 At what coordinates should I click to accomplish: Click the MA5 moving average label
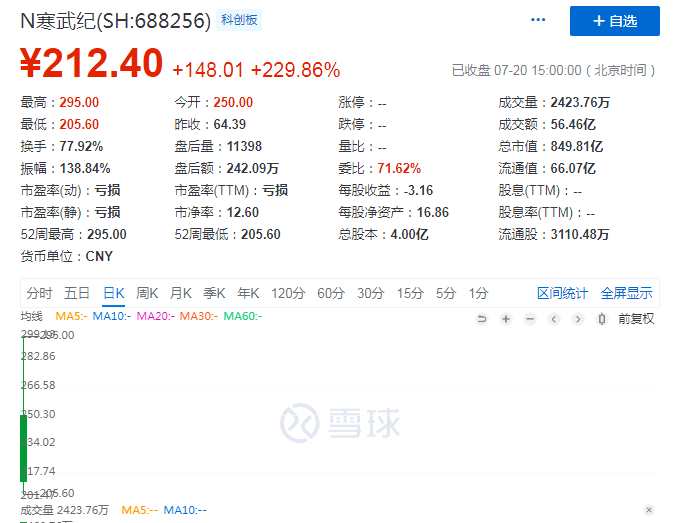(x=71, y=316)
